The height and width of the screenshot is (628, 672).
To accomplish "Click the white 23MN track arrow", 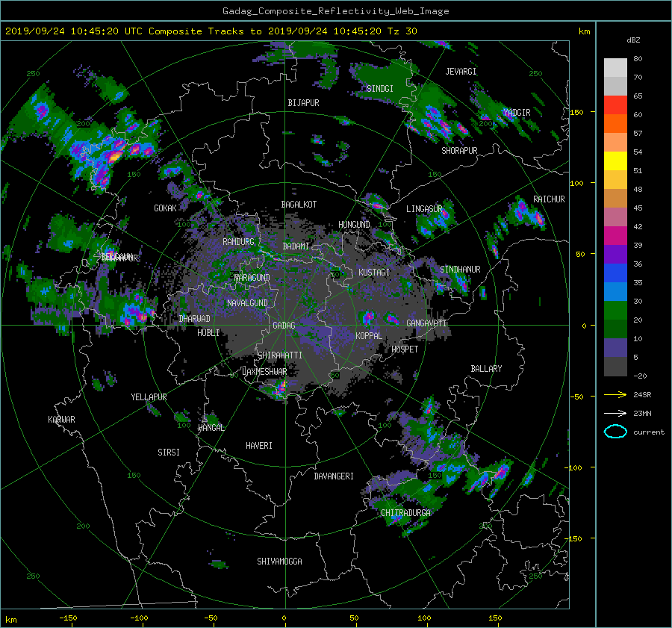I will click(615, 413).
